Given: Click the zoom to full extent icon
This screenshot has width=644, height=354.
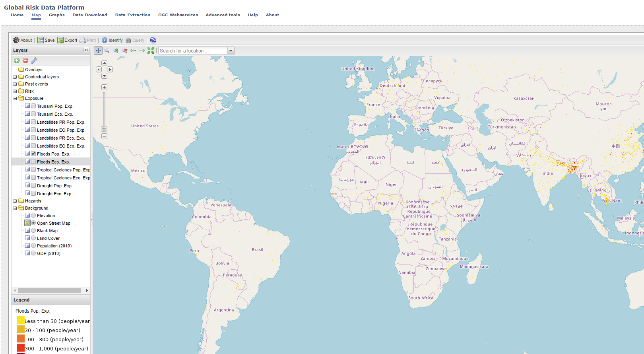Looking at the screenshot, I should pos(151,51).
